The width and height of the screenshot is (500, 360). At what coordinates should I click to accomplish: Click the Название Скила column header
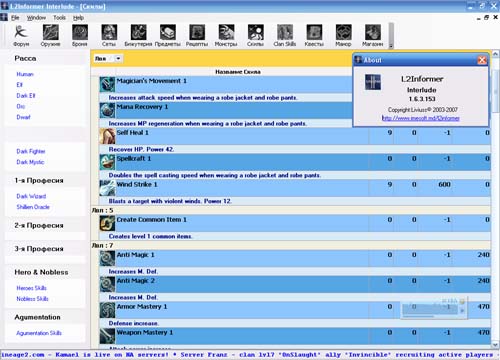click(238, 72)
